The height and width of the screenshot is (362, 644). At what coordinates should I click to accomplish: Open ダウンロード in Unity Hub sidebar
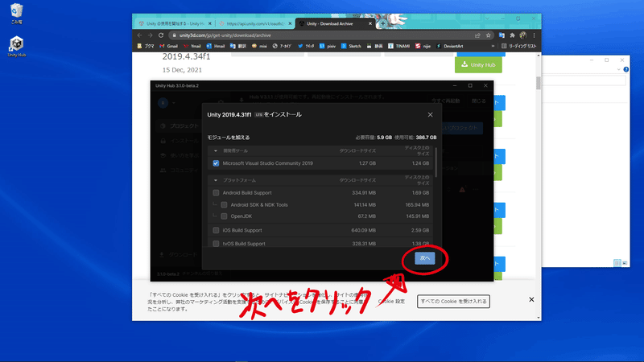click(x=179, y=255)
